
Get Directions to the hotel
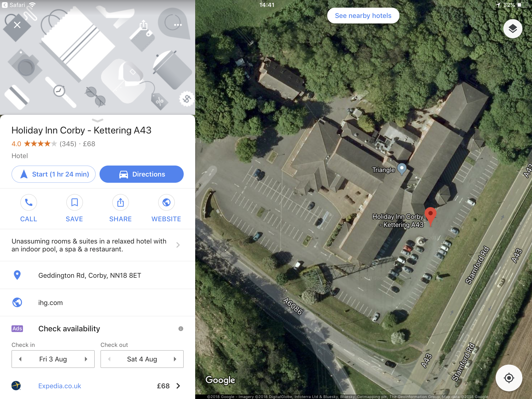[142, 174]
